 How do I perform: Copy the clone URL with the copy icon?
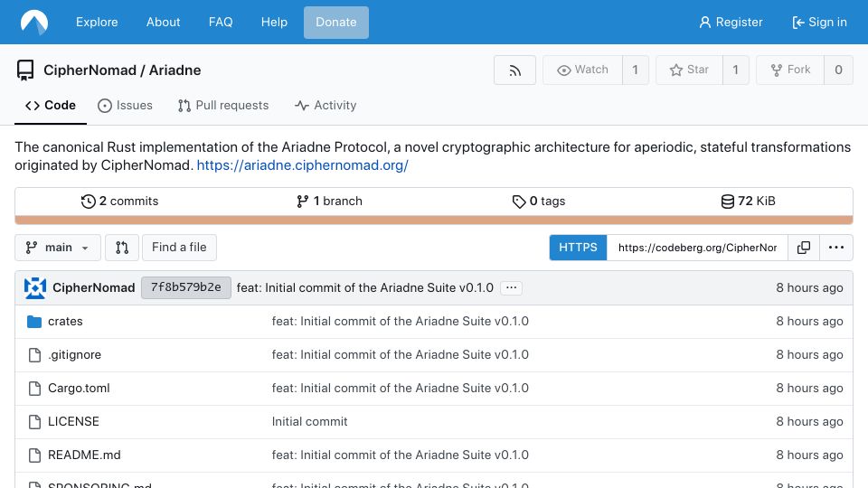coord(804,248)
